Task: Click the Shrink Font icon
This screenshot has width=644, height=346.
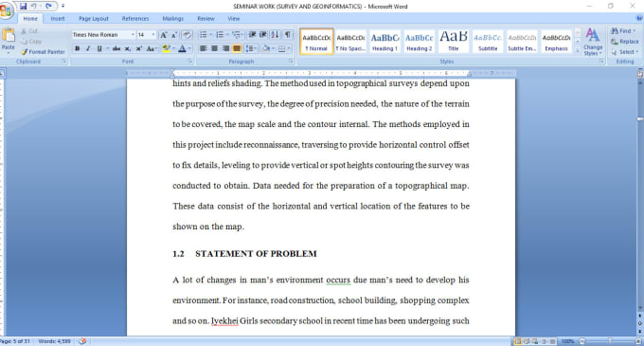Action: point(174,35)
